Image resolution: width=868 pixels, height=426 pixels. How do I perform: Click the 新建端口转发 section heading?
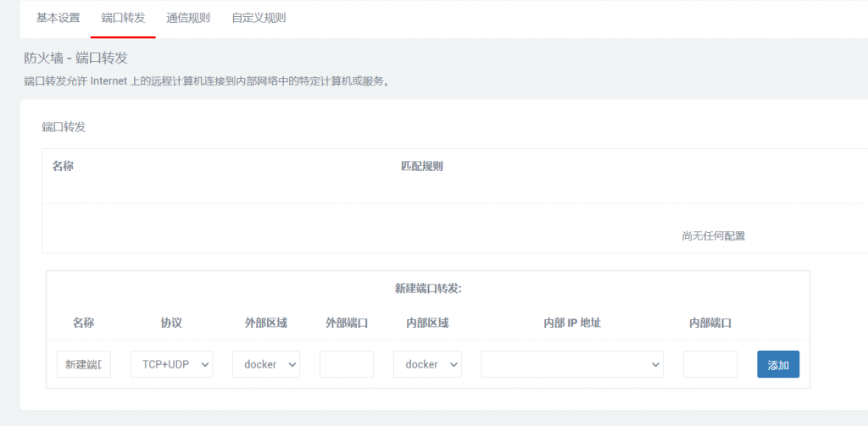(428, 289)
